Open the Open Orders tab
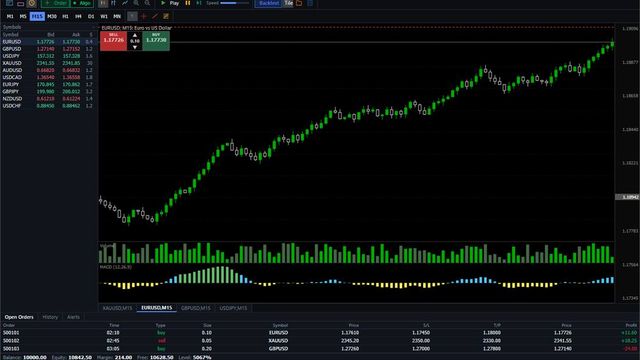Image resolution: width=640 pixels, height=360 pixels. [x=19, y=317]
